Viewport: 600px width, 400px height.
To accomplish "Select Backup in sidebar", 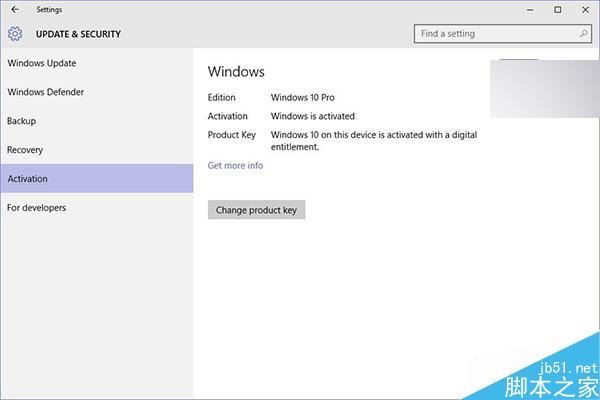I will pyautogui.click(x=96, y=121).
